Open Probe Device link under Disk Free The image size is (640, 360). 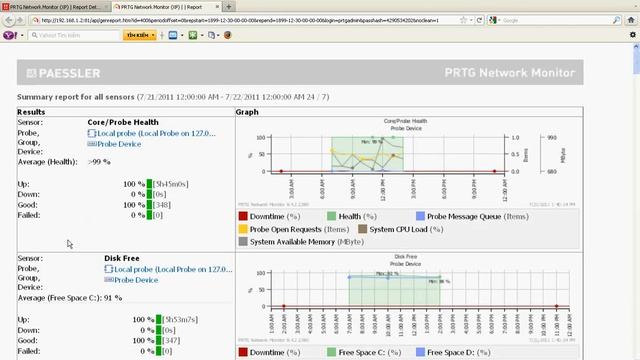(x=136, y=280)
